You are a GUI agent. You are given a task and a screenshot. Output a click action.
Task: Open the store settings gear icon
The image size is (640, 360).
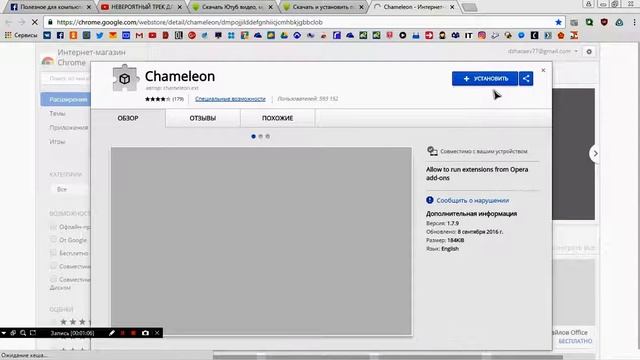589,52
